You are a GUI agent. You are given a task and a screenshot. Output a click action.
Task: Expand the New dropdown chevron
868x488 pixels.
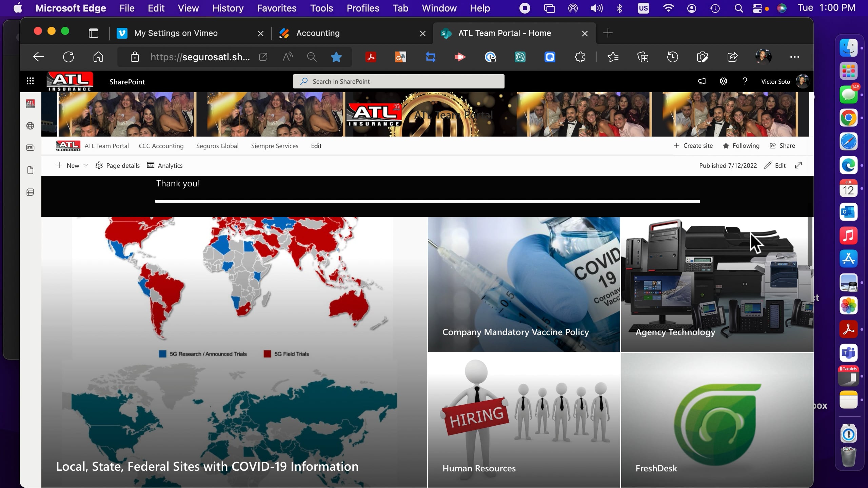point(86,165)
